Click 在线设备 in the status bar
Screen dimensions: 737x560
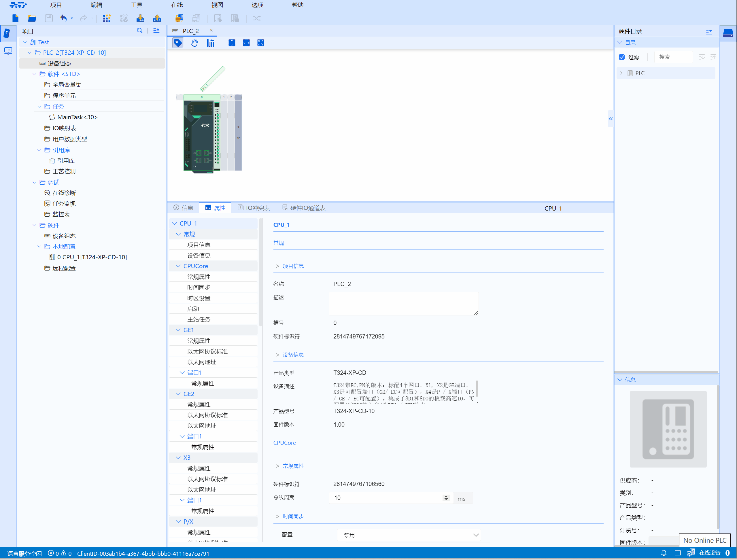[709, 553]
